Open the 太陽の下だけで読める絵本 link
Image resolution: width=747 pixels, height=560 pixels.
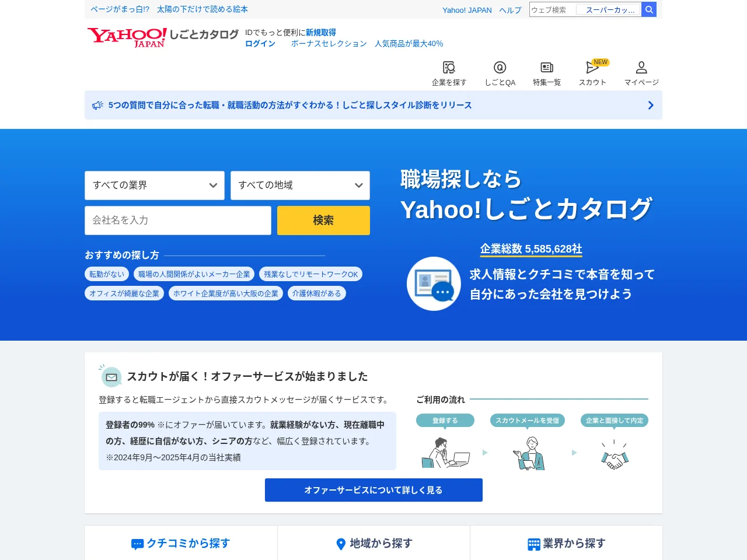click(203, 9)
